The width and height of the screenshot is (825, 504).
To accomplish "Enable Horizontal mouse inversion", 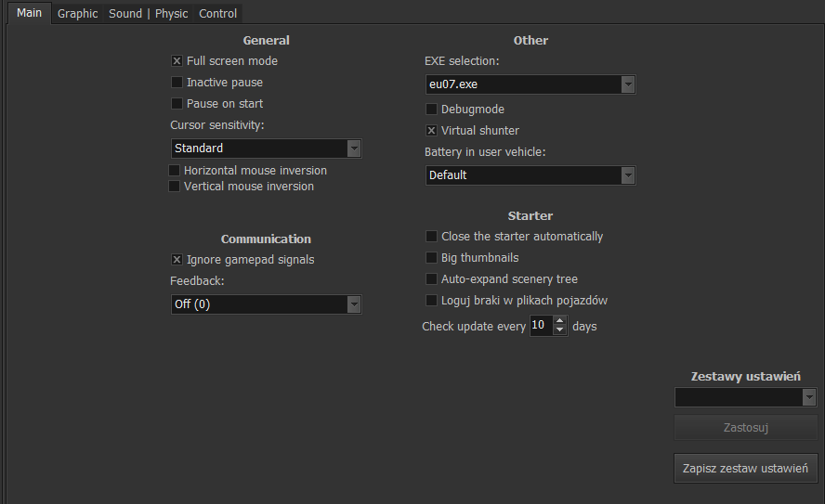I will [x=175, y=171].
